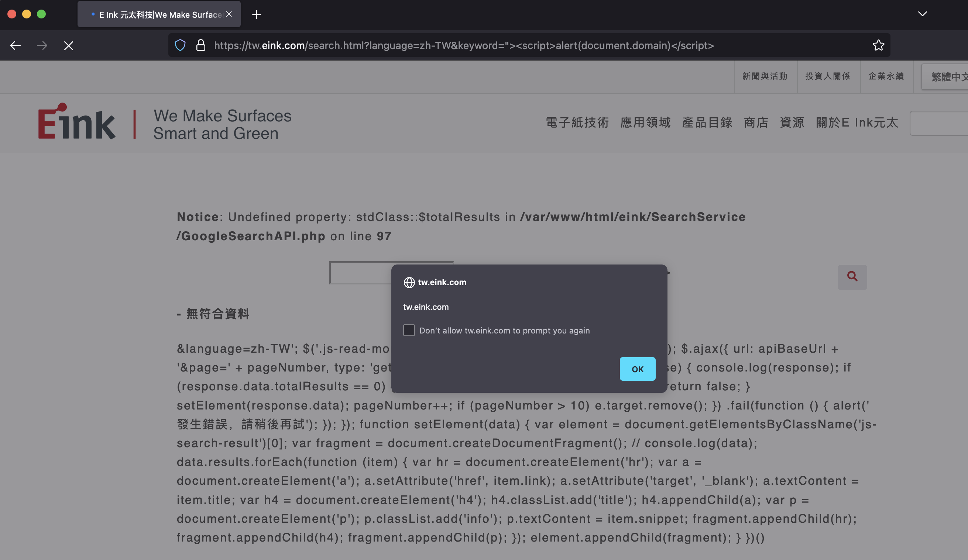Viewport: 968px width, 560px height.
Task: Click the red search magnifier button
Action: point(852,277)
